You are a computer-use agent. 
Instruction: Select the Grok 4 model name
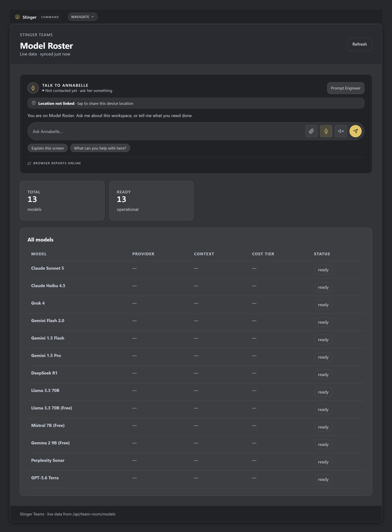coord(38,303)
